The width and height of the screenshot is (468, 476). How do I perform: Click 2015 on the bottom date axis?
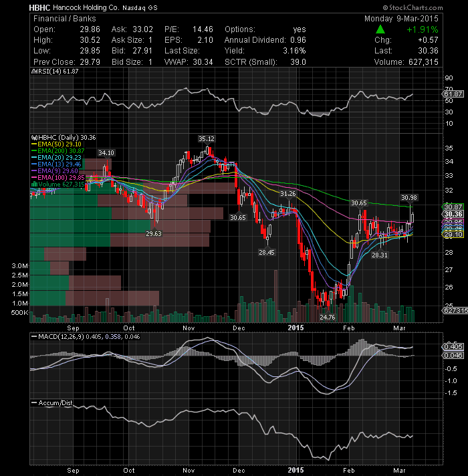point(296,471)
